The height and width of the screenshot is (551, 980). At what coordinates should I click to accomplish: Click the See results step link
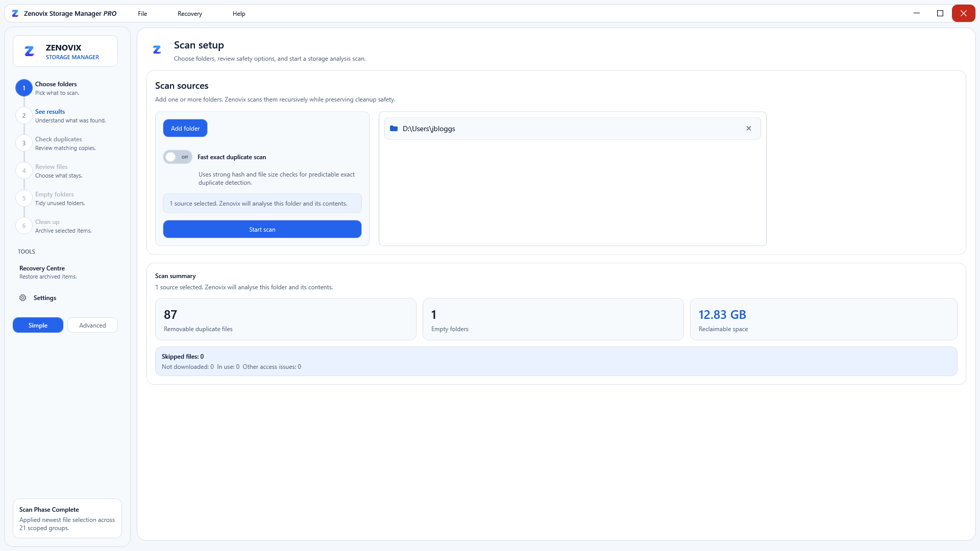coord(50,112)
